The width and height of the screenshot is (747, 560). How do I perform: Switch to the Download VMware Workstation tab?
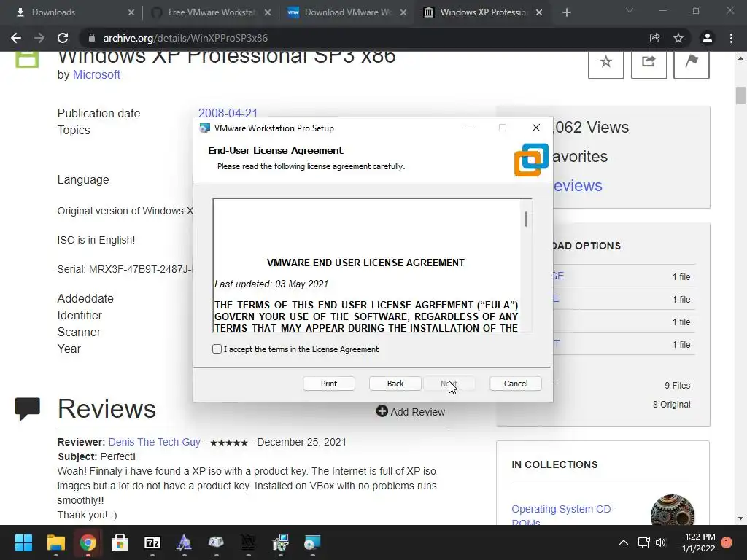(x=348, y=12)
